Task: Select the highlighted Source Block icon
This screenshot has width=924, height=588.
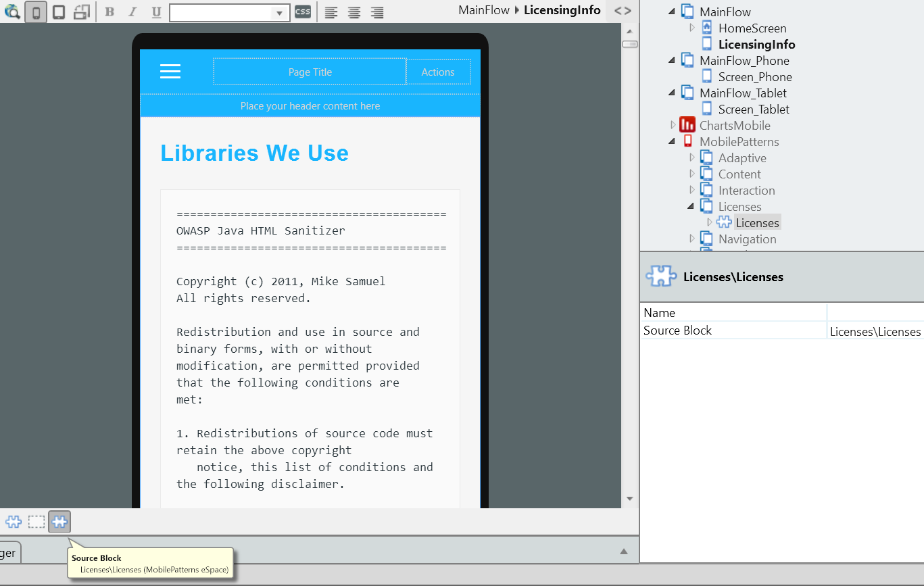Action: click(59, 522)
